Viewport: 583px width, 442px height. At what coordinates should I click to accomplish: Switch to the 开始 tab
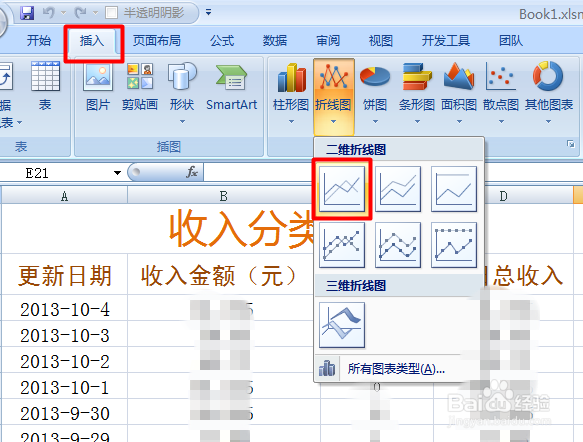tap(39, 41)
